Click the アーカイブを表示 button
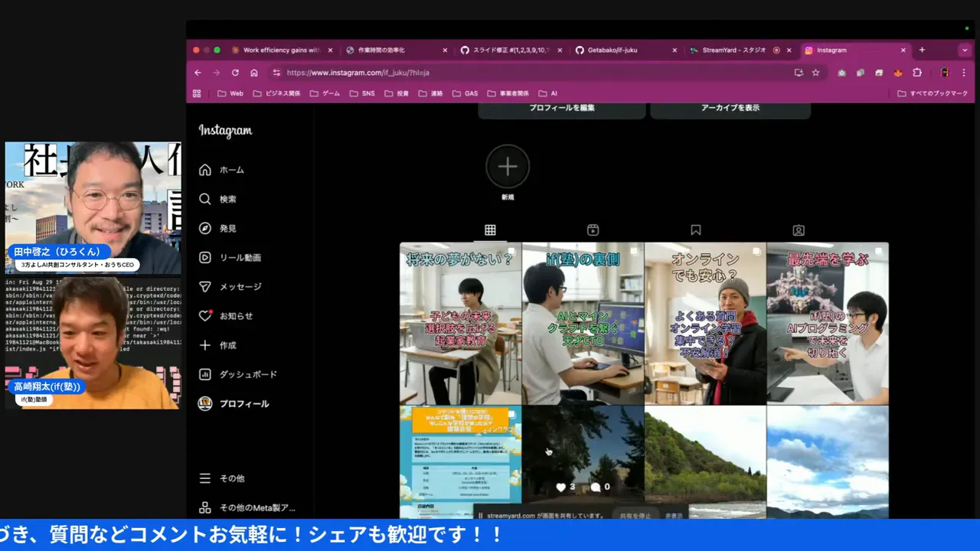 click(730, 108)
